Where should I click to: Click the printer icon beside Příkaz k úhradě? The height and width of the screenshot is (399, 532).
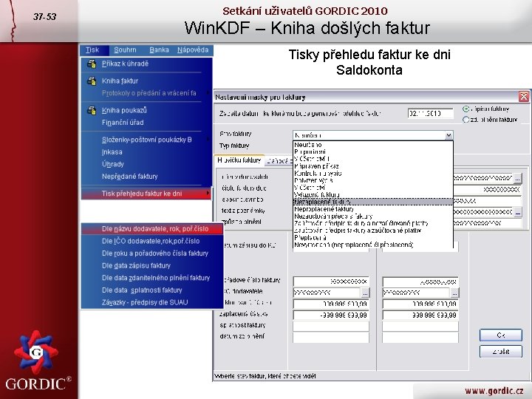(x=92, y=64)
